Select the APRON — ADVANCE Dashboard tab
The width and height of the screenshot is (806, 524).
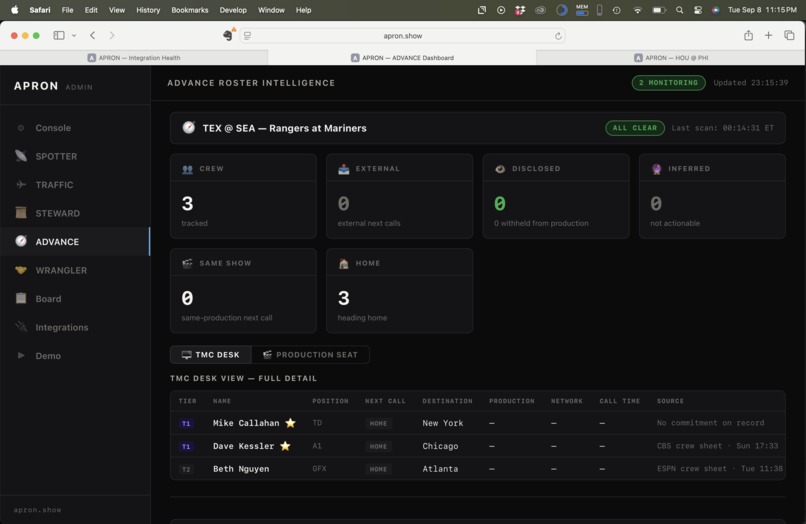tap(402, 58)
